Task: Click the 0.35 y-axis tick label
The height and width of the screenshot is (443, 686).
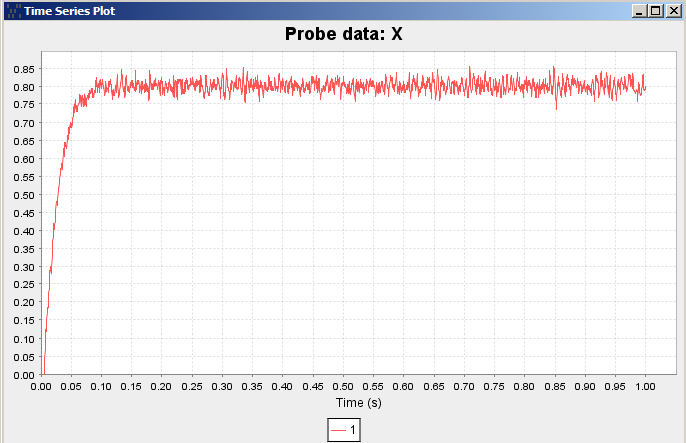Action: pyautogui.click(x=24, y=249)
